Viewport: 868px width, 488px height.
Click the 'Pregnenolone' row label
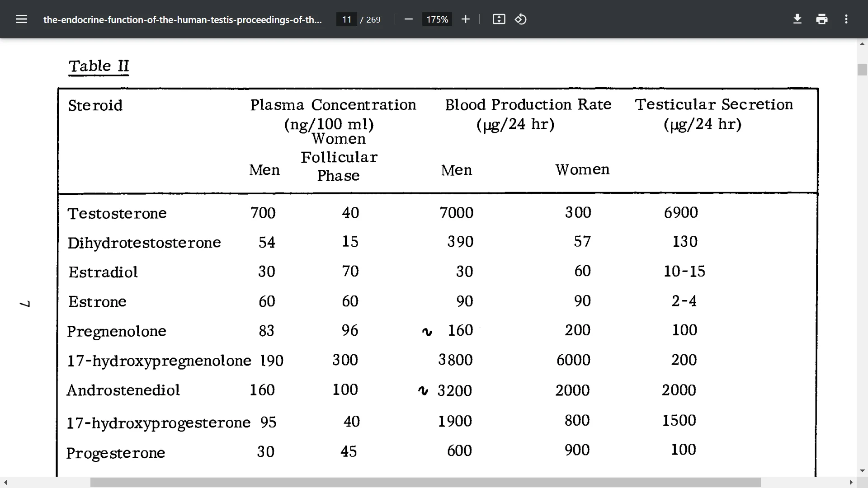[x=117, y=331]
